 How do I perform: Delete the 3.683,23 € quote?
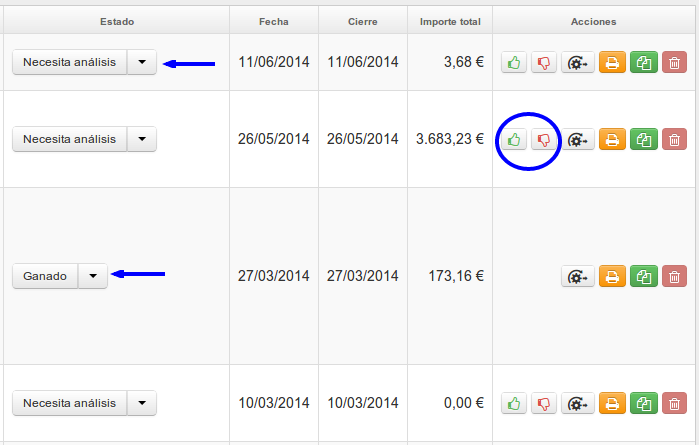coord(674,140)
